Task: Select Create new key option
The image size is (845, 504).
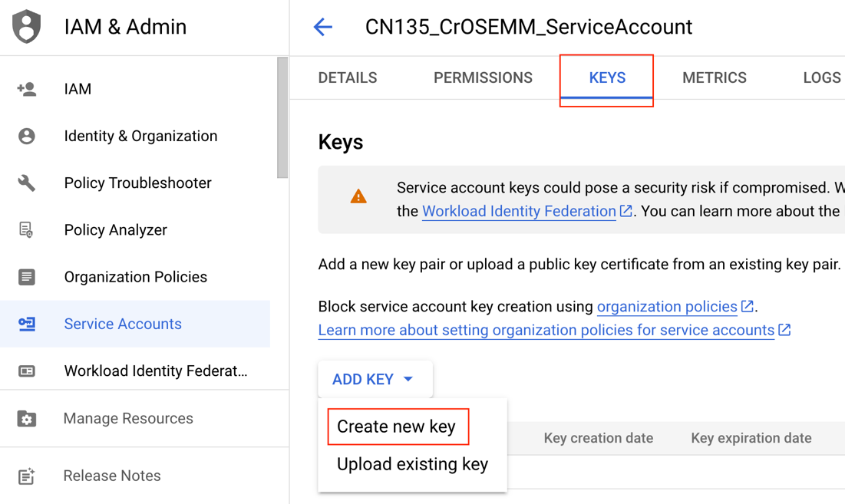Action: [x=397, y=427]
